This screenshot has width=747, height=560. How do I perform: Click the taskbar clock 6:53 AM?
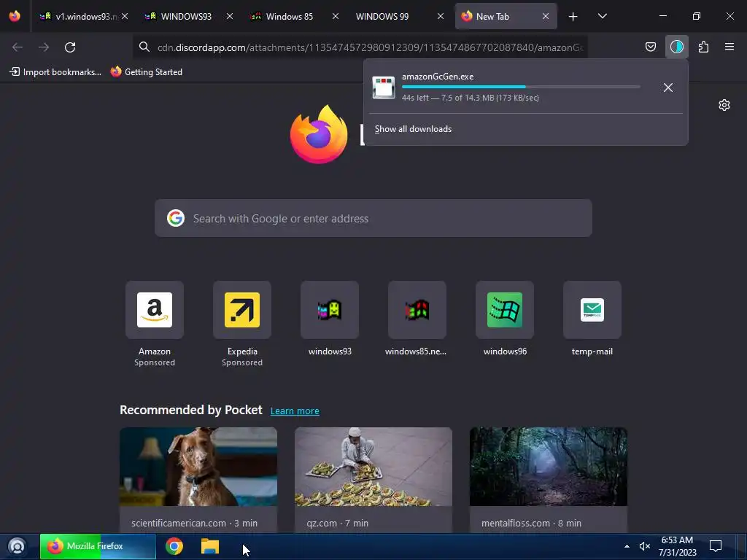tap(678, 546)
